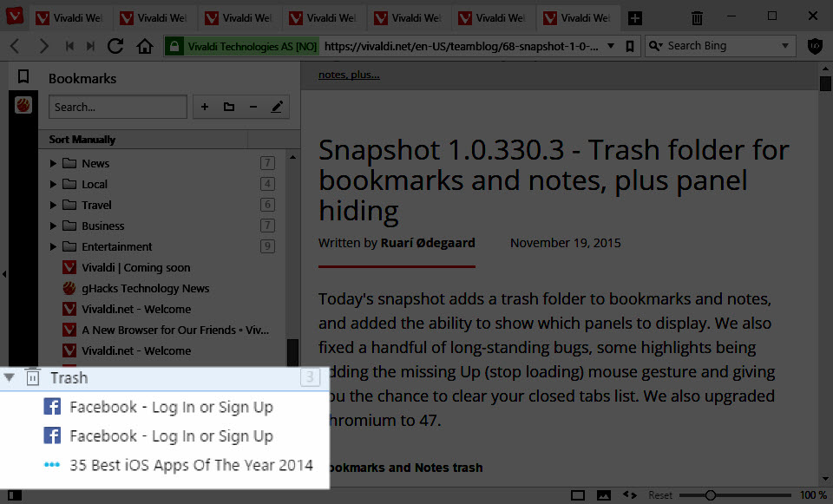833x504 pixels.
Task: Expand the Entertainment bookmark folder
Action: [53, 245]
